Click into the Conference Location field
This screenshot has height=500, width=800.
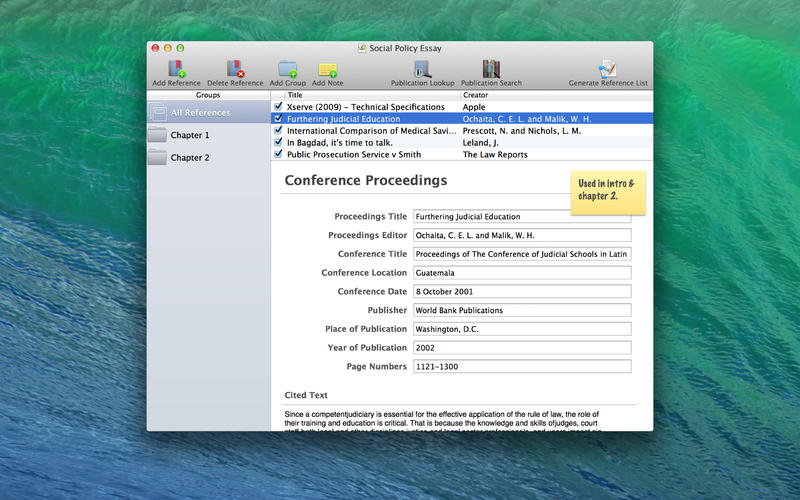pos(521,273)
